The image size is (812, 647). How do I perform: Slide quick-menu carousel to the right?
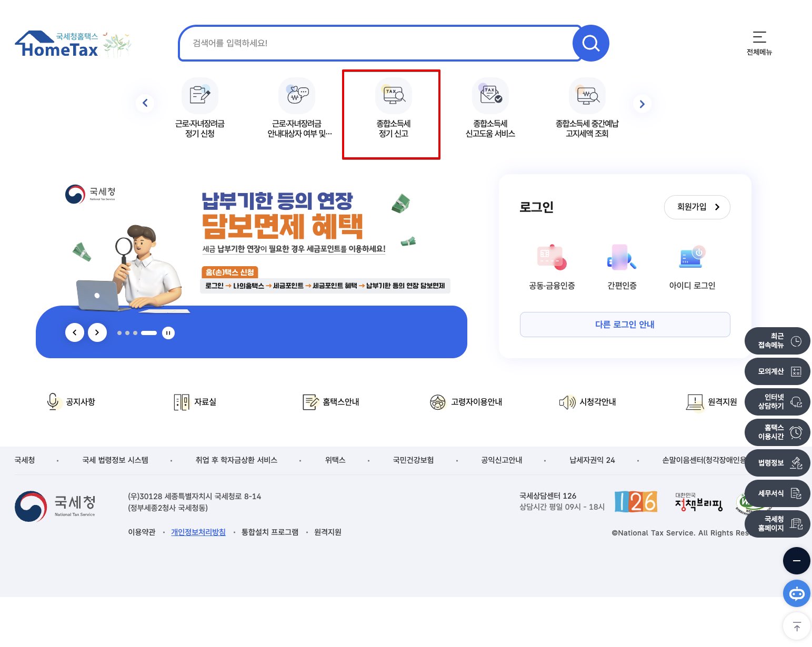click(x=642, y=104)
